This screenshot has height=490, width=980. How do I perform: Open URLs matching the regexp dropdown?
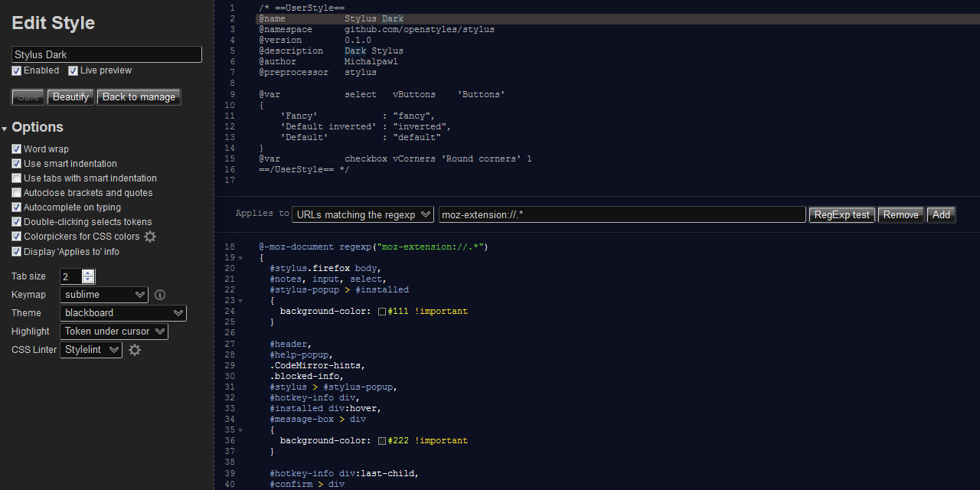coord(362,215)
